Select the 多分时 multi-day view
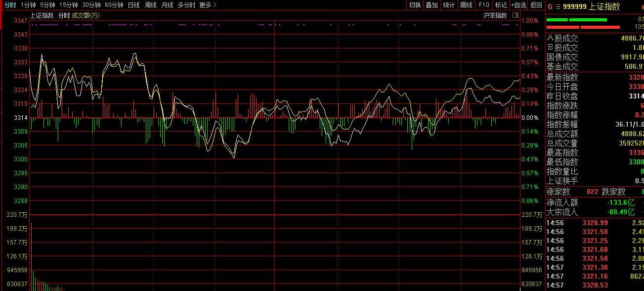The height and width of the screenshot is (291, 644). [186, 5]
